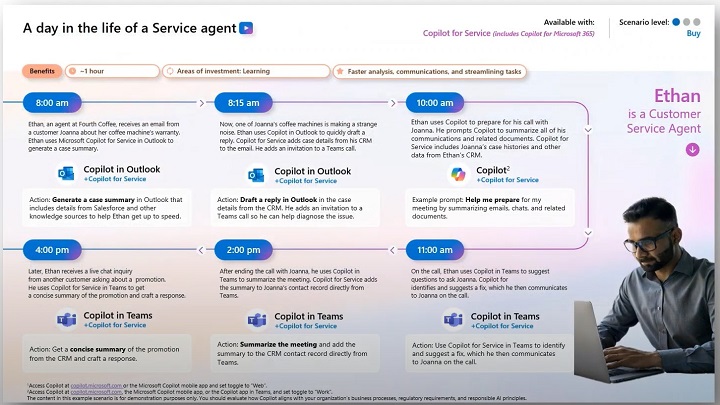Open the Faster analysis, communications pill

[430, 72]
